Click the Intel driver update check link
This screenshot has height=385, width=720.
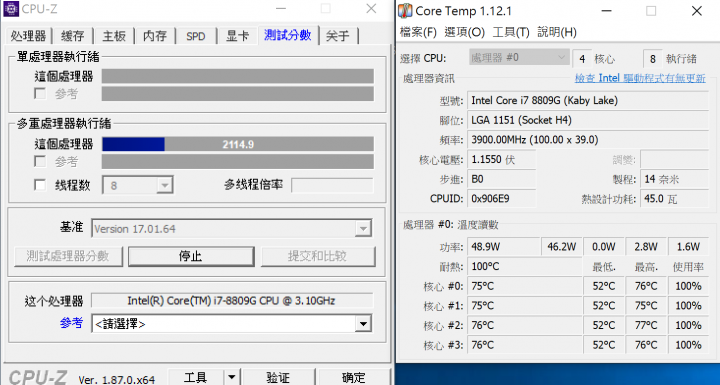coord(640,78)
